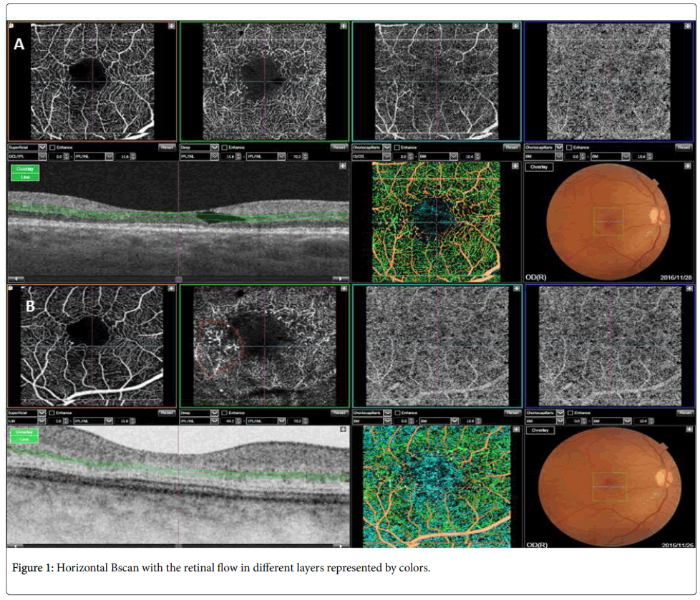Image resolution: width=700 pixels, height=600 pixels.
Task: Maximize the superficial angiography image in panel A
Action: [171, 26]
